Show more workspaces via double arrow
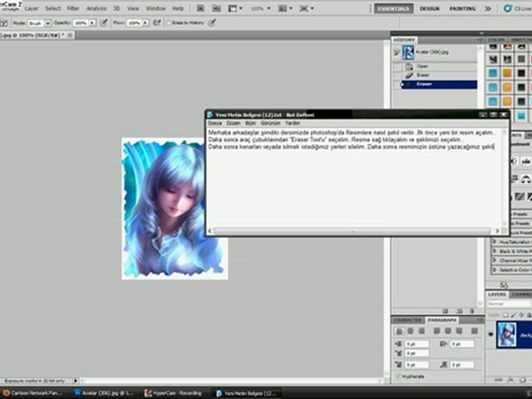 pyautogui.click(x=488, y=8)
